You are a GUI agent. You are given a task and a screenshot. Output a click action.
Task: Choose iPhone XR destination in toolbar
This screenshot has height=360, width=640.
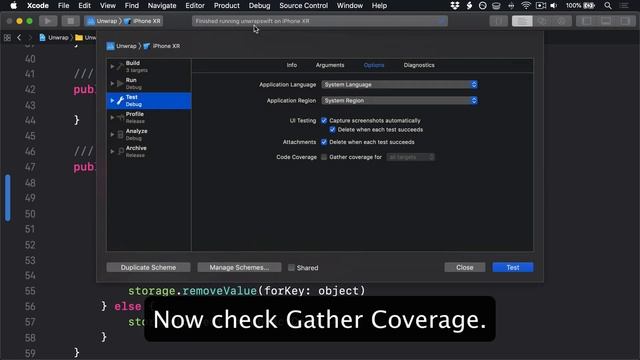[x=142, y=21]
